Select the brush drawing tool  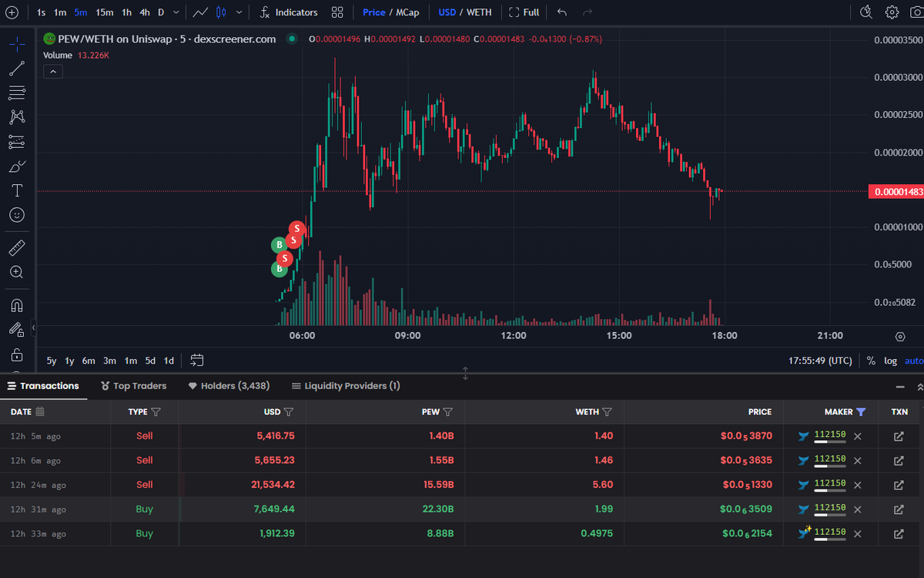coord(16,166)
